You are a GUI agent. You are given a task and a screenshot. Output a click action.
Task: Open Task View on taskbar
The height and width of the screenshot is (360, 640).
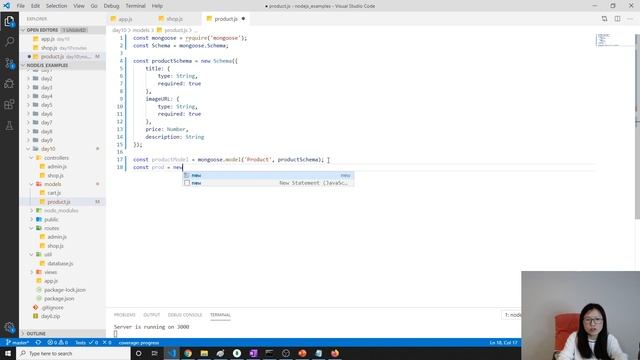pyautogui.click(x=155, y=353)
